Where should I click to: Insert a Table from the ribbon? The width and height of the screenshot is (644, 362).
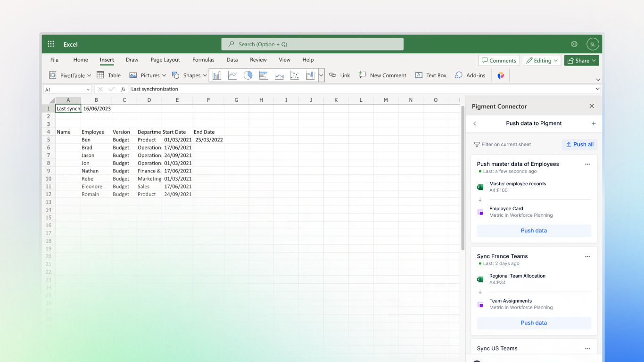[x=109, y=75]
